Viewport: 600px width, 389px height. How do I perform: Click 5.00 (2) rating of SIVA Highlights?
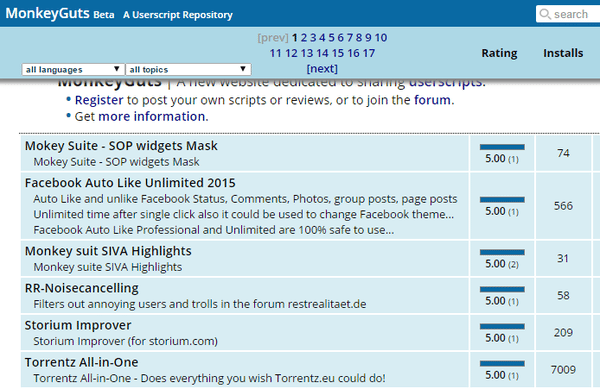click(502, 264)
